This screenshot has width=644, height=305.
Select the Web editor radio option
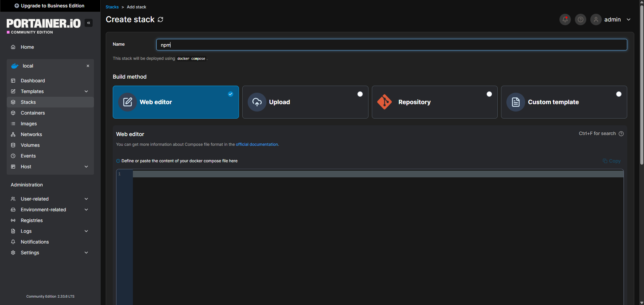pos(231,94)
